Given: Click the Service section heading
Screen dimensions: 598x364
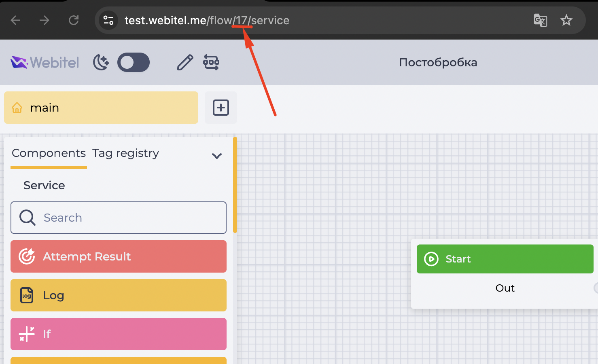Looking at the screenshot, I should coord(44,185).
